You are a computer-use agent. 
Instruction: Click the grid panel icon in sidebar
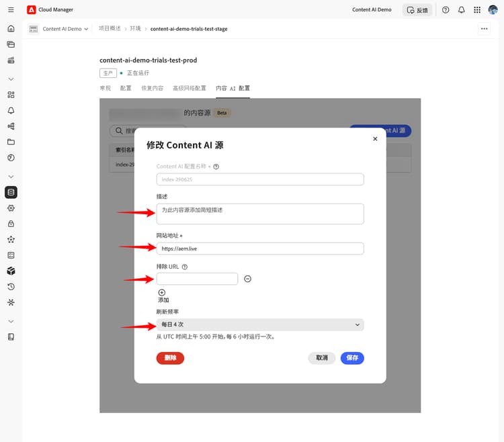tap(11, 255)
